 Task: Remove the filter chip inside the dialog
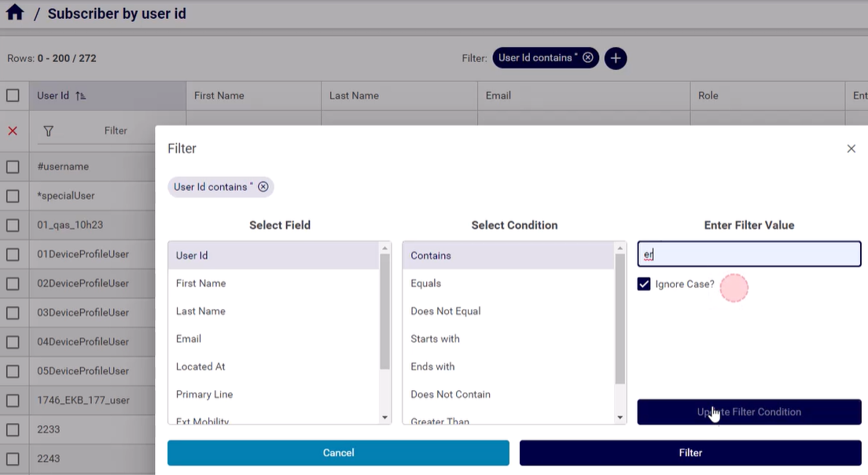click(263, 187)
